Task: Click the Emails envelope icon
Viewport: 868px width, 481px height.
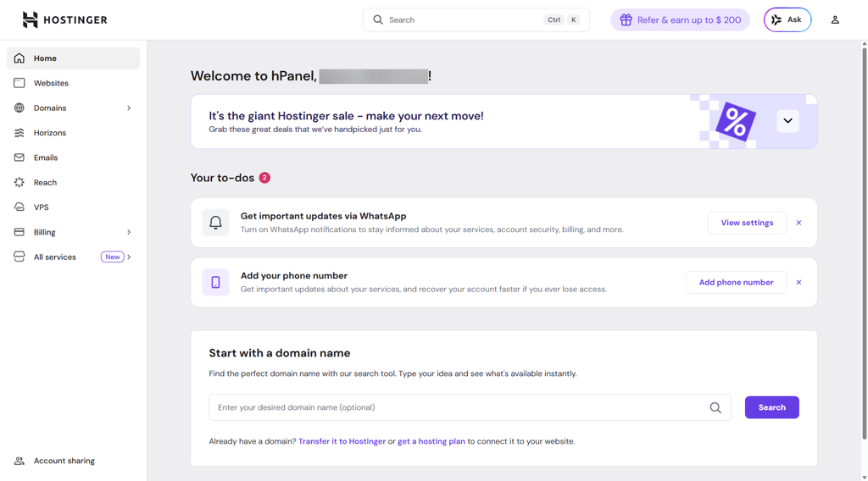Action: (19, 158)
